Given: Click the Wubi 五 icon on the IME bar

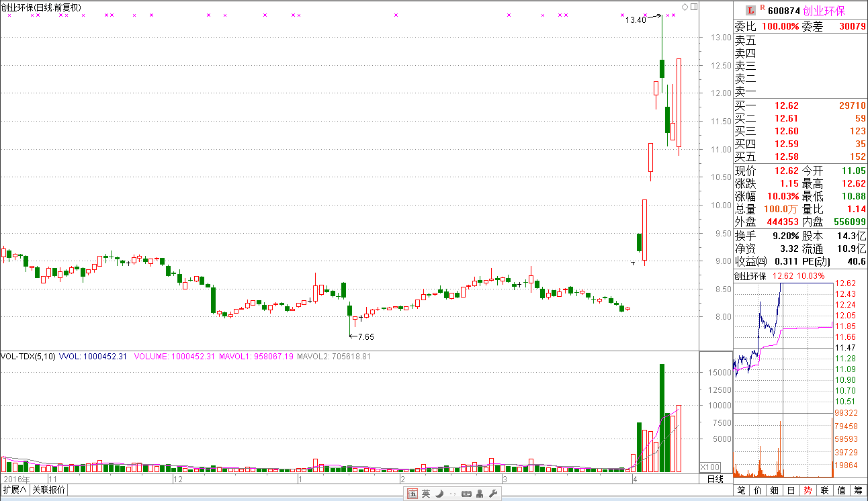Looking at the screenshot, I should [413, 494].
